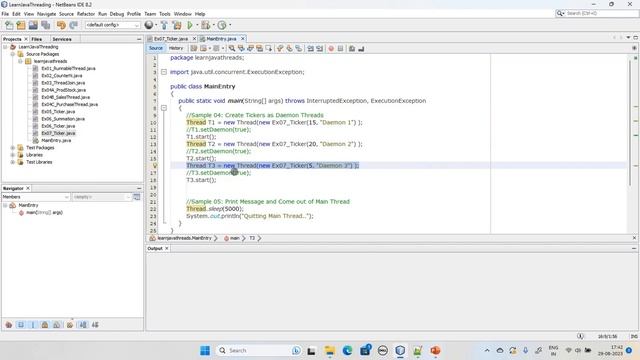Collapse the main method fold on line 8
The image size is (640, 360).
[164, 108]
